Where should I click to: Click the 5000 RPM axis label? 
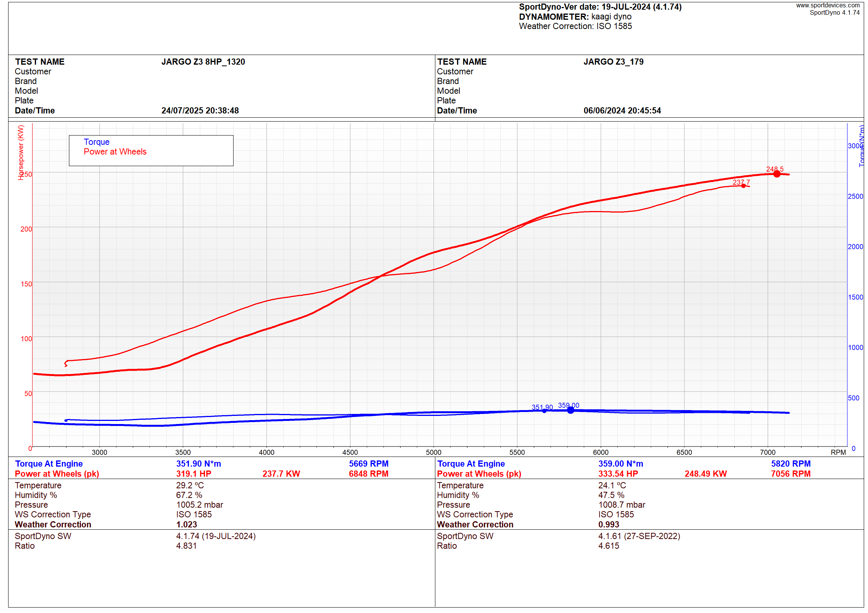coord(433,452)
